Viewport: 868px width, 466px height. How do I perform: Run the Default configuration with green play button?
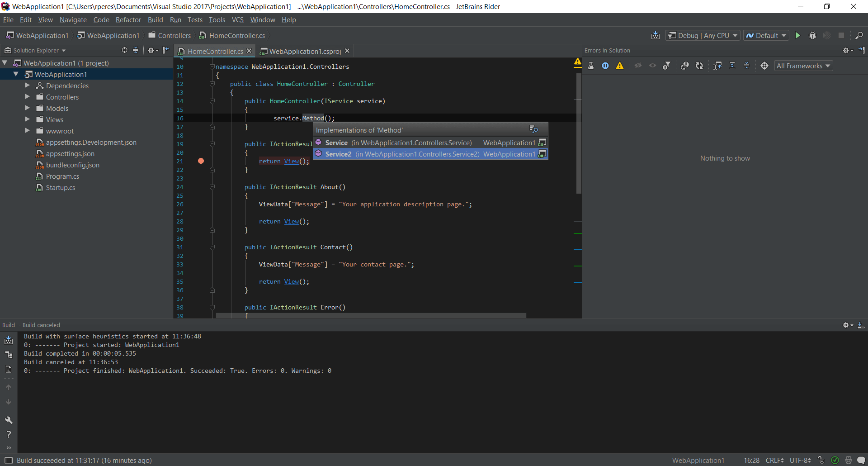[x=798, y=35]
